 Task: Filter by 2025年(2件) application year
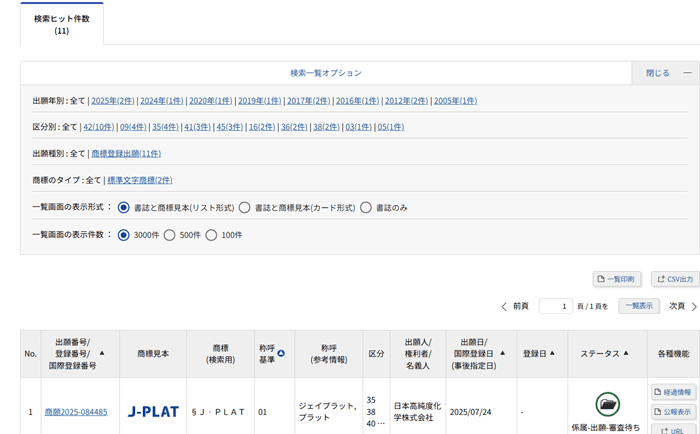[112, 101]
